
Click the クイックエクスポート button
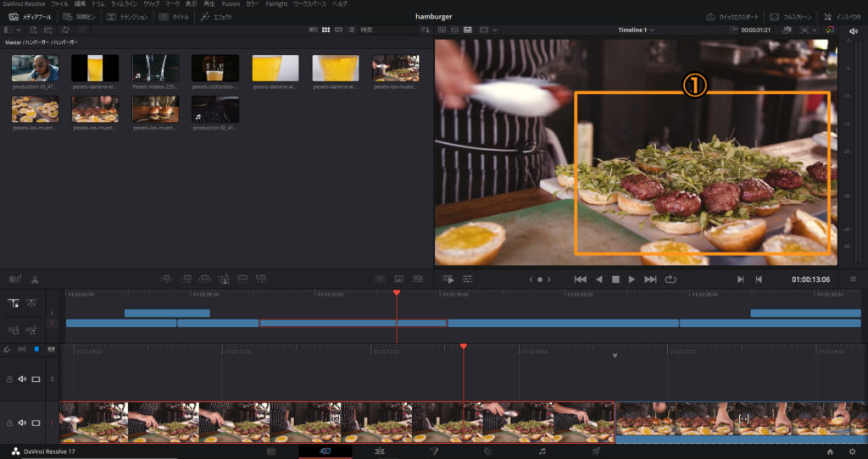734,17
